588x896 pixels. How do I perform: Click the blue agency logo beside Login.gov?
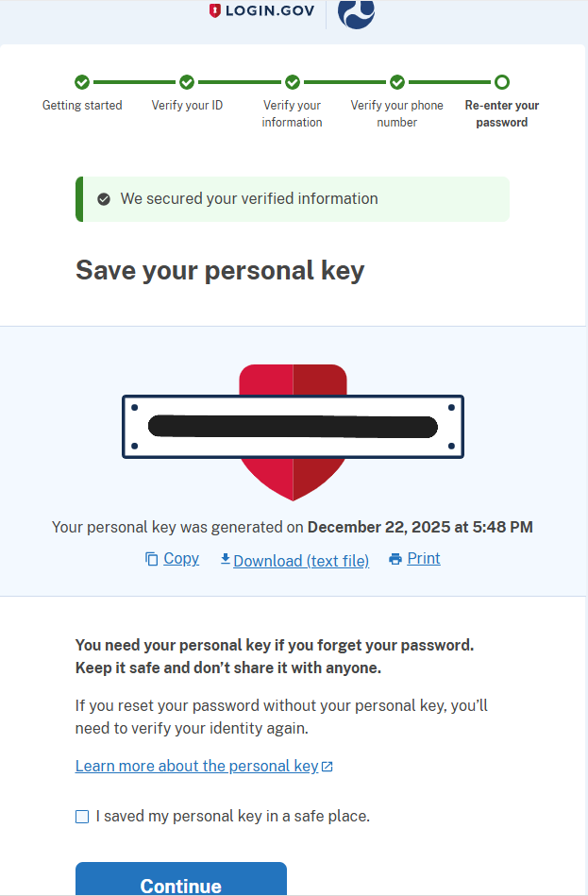pos(356,14)
